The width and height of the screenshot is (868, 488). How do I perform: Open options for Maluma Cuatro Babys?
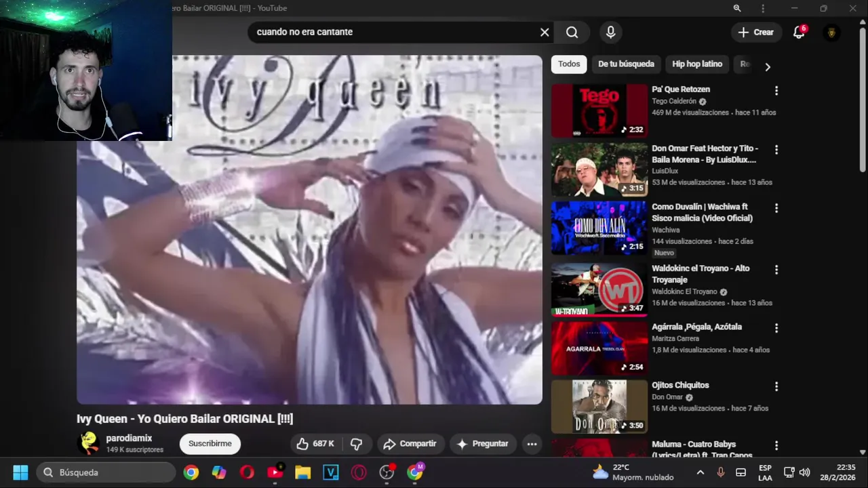click(776, 445)
